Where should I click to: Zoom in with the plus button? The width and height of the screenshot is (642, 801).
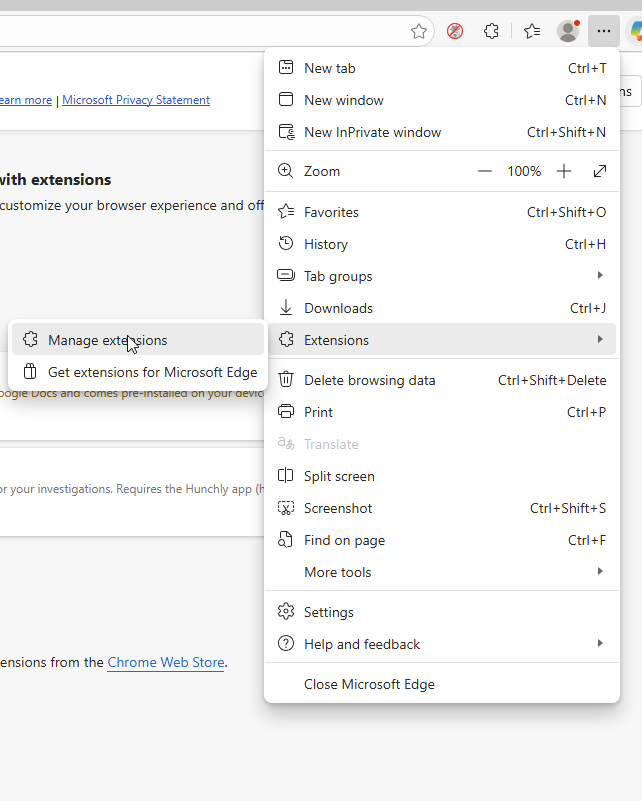tap(564, 171)
